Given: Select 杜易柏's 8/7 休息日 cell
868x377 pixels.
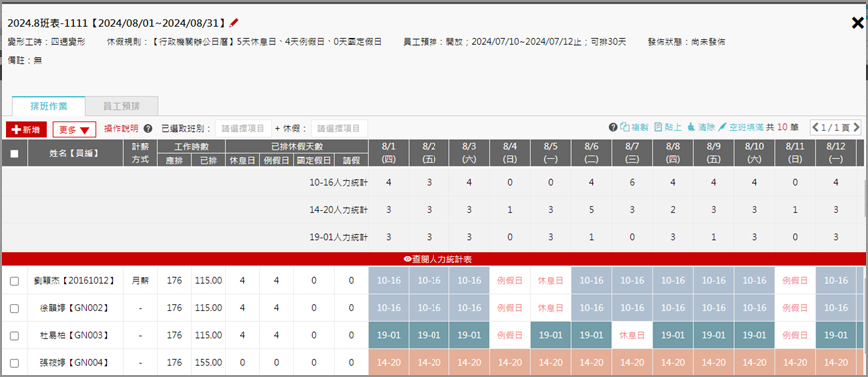Looking at the screenshot, I should (632, 335).
